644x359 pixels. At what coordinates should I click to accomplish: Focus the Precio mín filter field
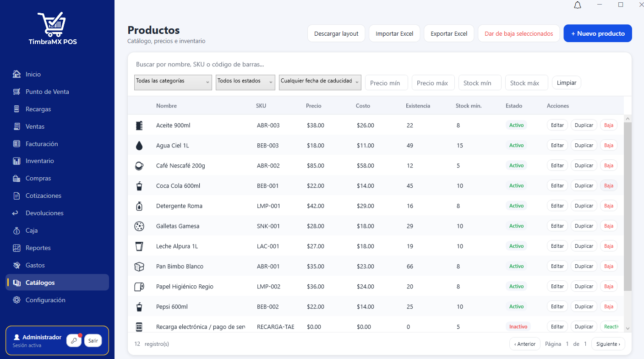387,83
